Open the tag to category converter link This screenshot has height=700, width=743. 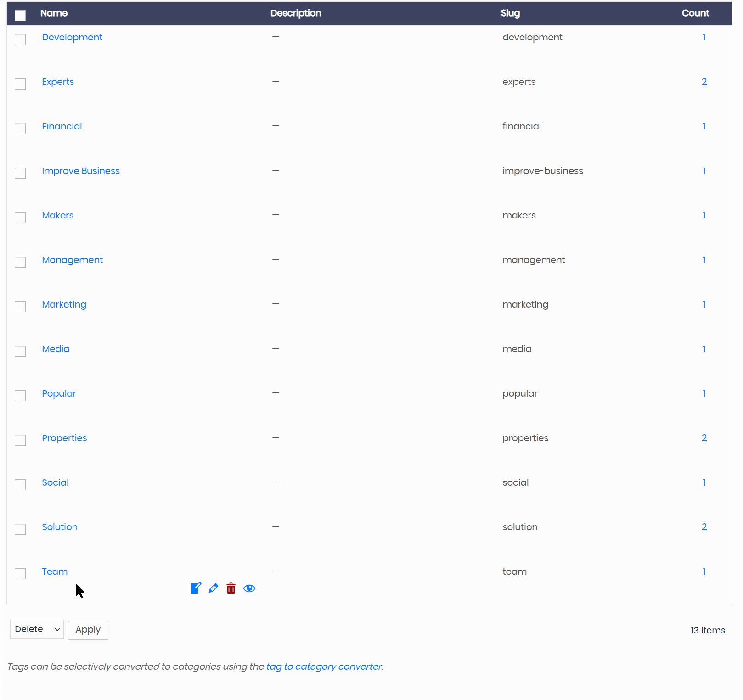pos(324,666)
